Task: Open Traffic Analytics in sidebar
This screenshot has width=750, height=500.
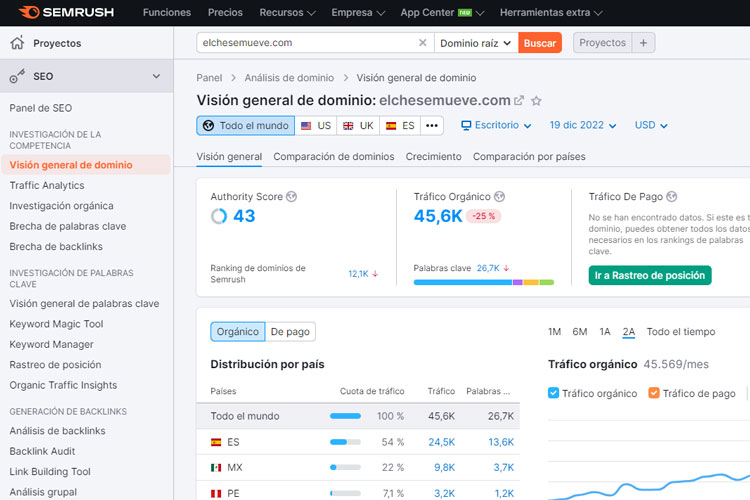Action: point(47,185)
